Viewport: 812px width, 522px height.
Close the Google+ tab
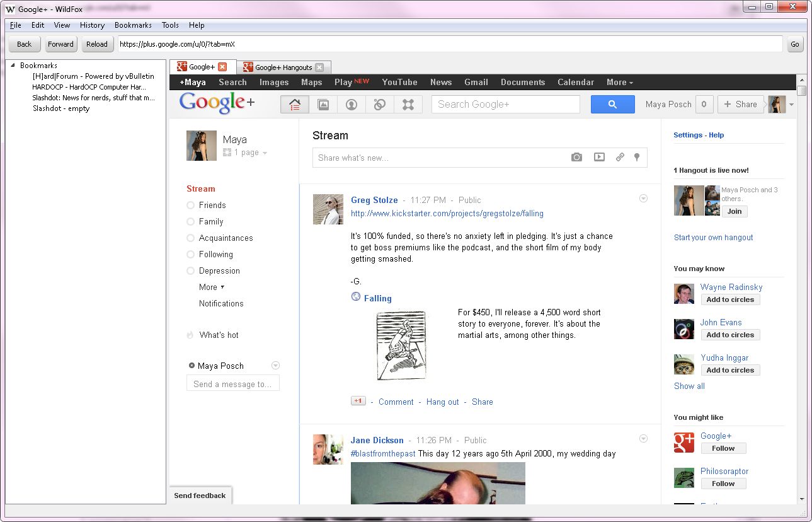click(222, 67)
